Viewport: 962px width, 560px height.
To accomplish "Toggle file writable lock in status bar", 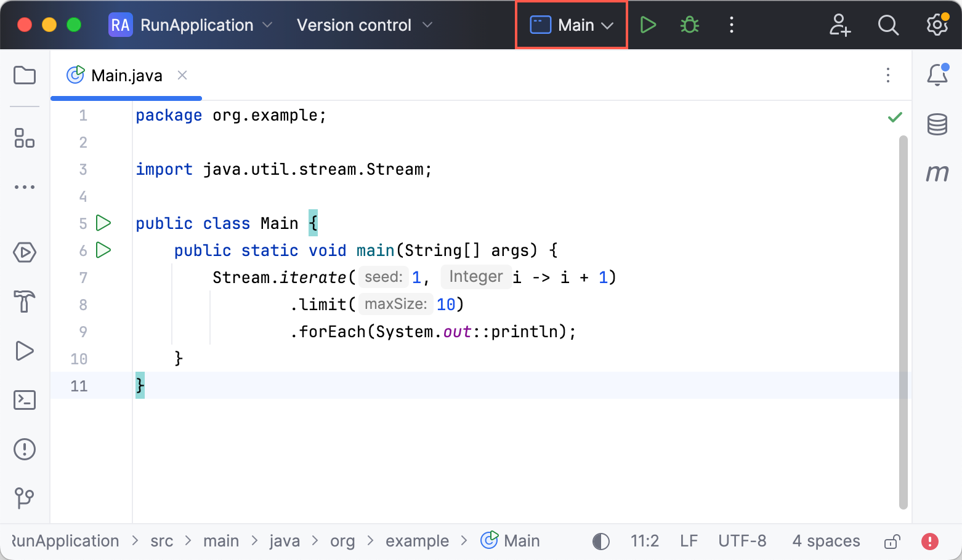I will point(892,541).
